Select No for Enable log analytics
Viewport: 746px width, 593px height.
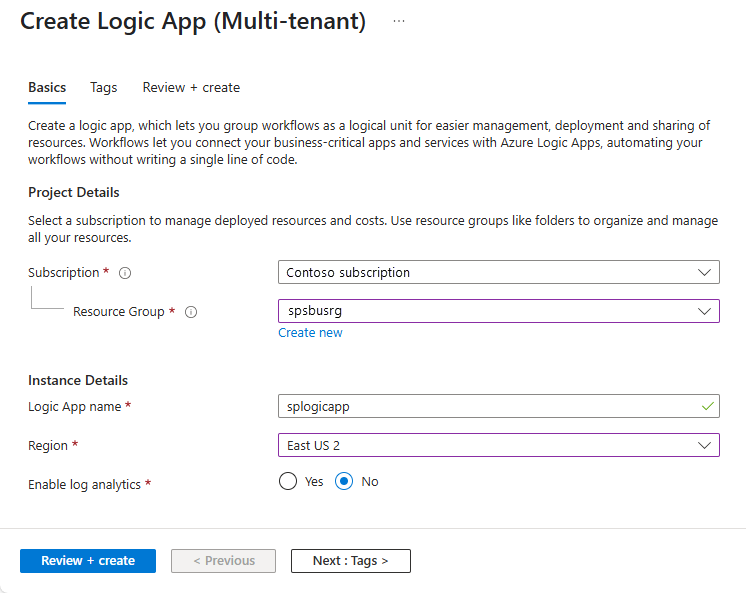[x=345, y=481]
